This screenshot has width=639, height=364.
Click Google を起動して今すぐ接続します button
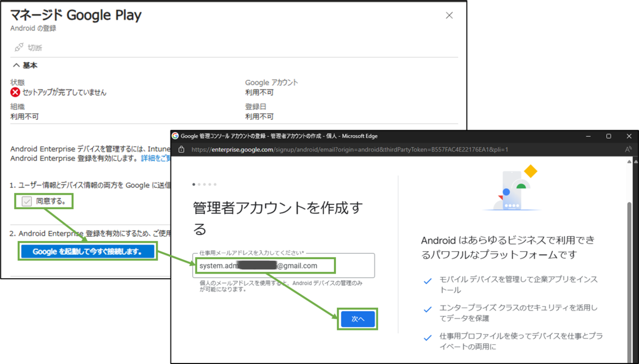coord(87,252)
